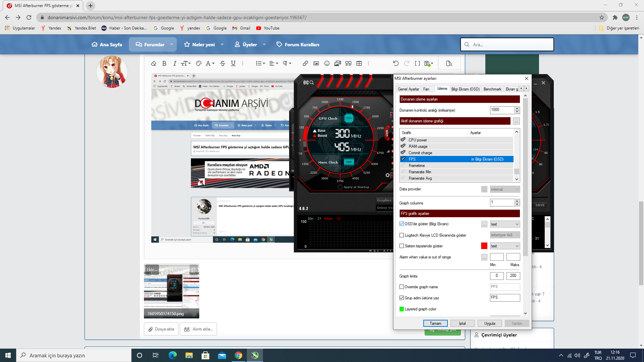
Task: Open the smiley emoji picker
Action: tap(327, 63)
